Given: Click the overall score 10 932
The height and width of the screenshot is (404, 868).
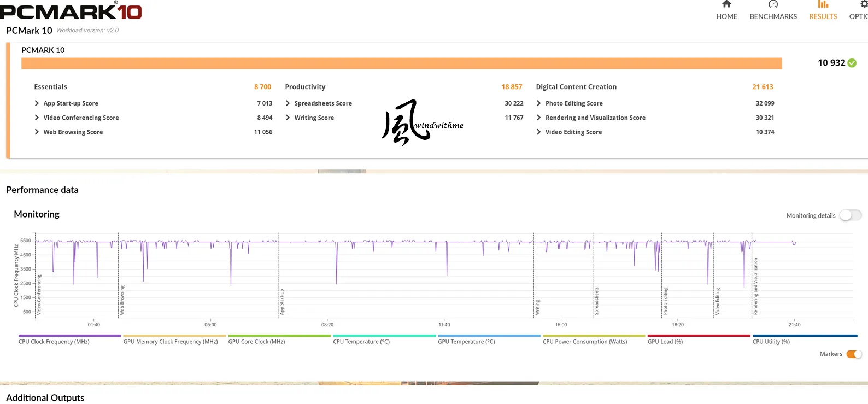Looking at the screenshot, I should 831,63.
